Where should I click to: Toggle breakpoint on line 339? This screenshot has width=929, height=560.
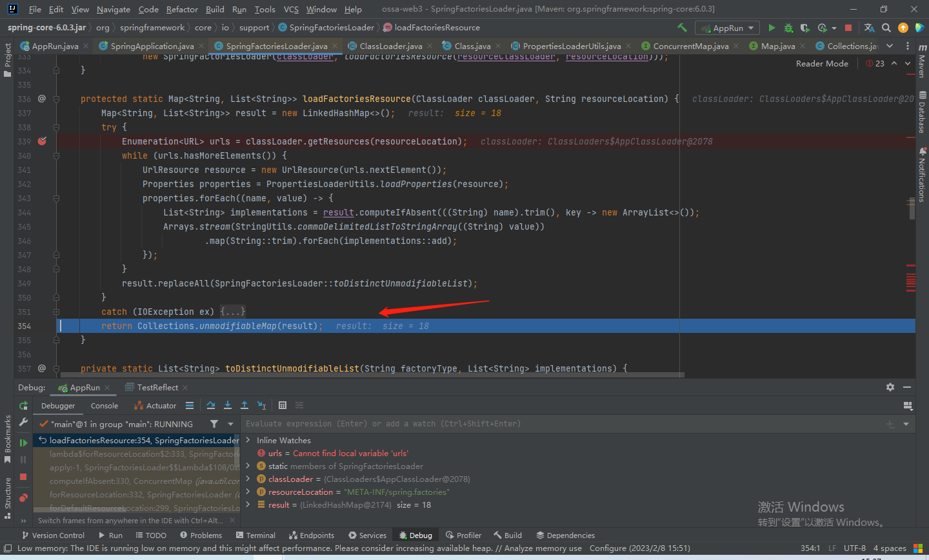(x=42, y=141)
